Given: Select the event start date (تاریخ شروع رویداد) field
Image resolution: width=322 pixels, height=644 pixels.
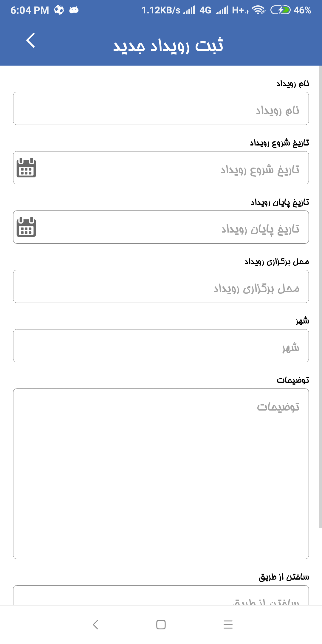Looking at the screenshot, I should [x=161, y=168].
